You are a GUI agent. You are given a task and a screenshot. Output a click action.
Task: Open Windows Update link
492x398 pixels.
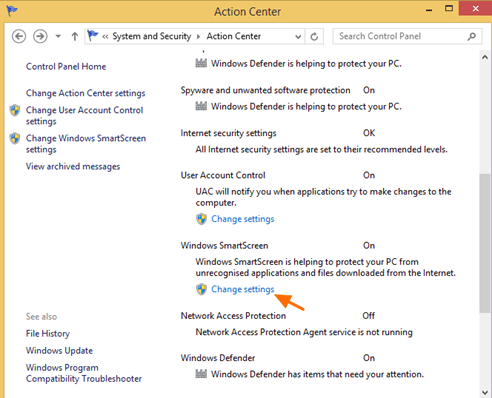59,350
